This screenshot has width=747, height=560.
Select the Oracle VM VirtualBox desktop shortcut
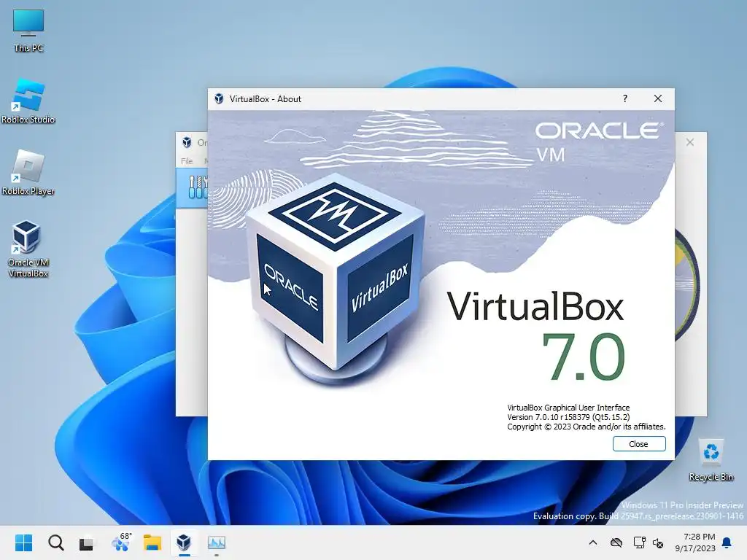tap(28, 249)
